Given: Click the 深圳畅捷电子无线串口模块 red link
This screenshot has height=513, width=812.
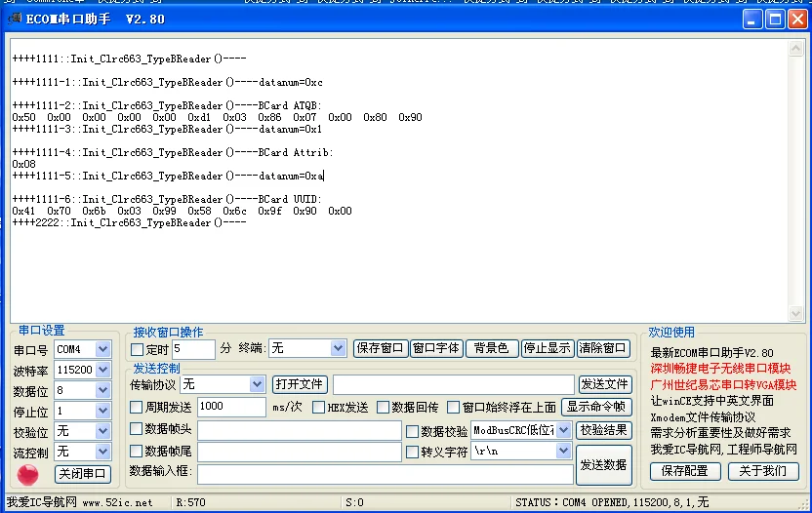Looking at the screenshot, I should click(720, 369).
